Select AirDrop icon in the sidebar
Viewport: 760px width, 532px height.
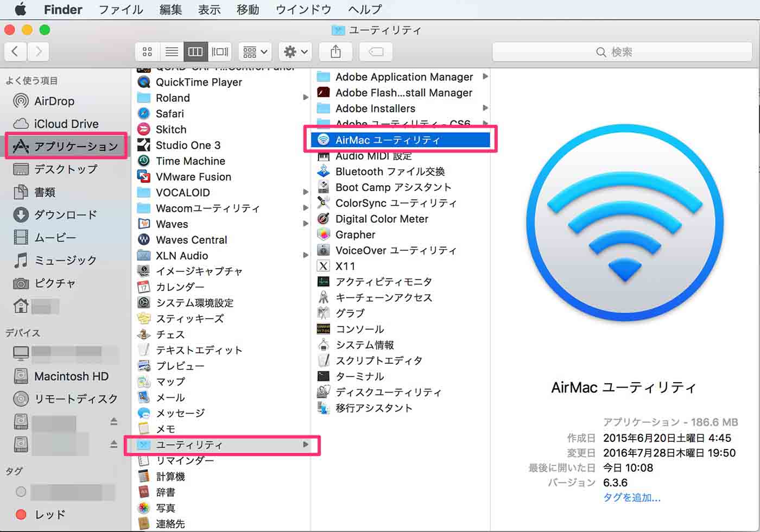21,101
